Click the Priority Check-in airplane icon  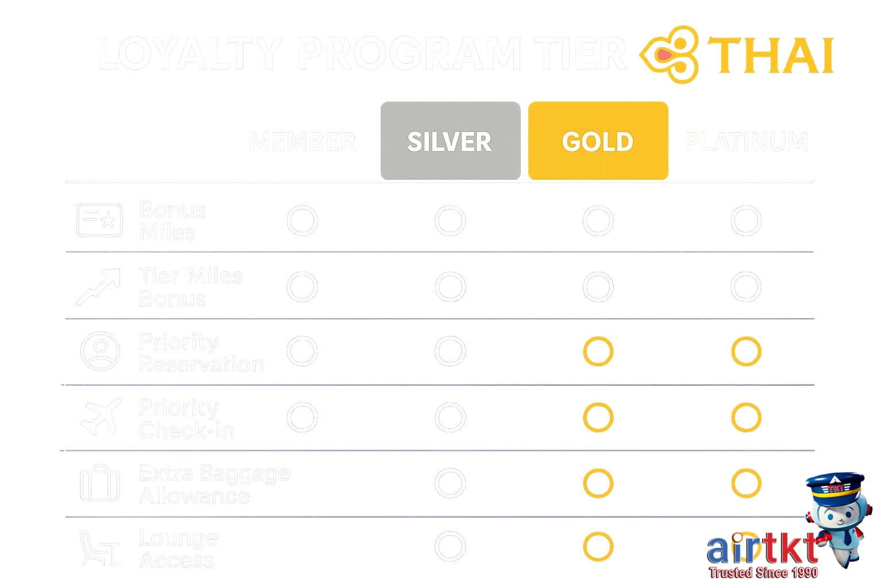pos(101,417)
